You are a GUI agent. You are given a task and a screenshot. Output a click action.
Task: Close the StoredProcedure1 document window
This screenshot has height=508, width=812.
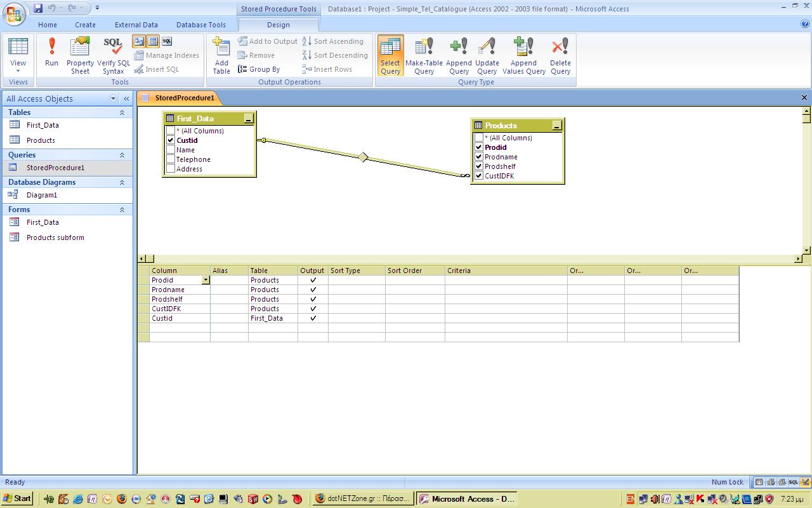coord(804,98)
